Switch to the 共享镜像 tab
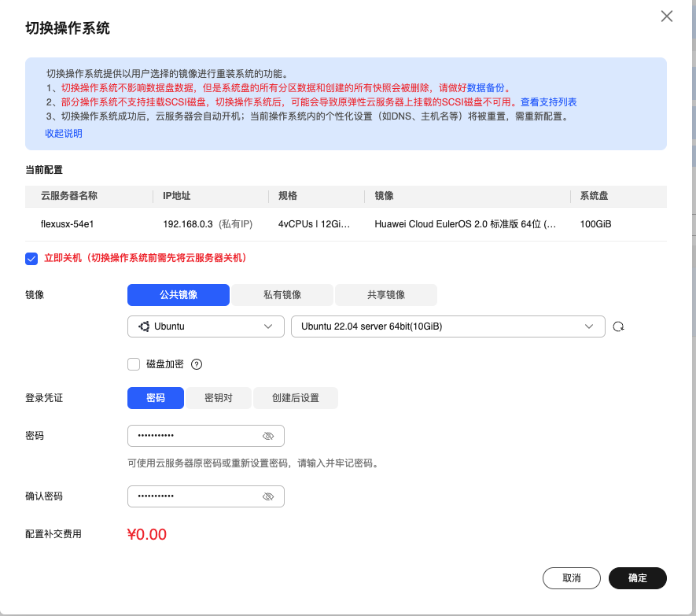This screenshot has height=616, width=696. point(386,295)
